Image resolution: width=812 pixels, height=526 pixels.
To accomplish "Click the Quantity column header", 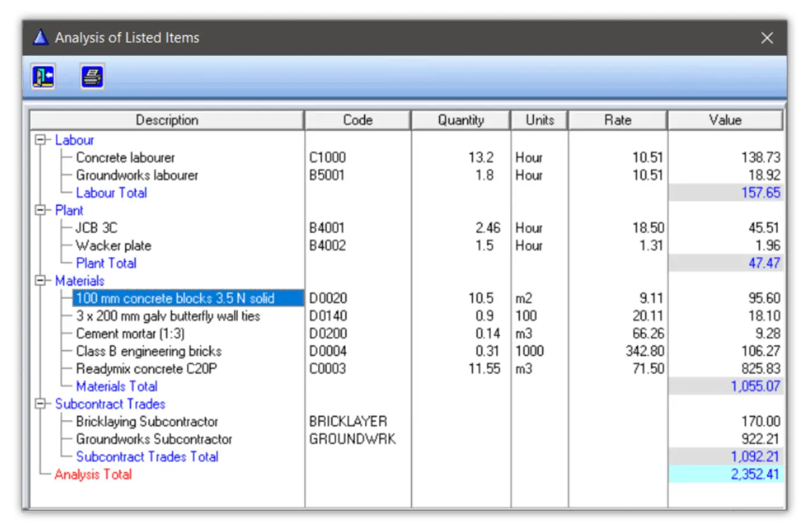I will [461, 120].
